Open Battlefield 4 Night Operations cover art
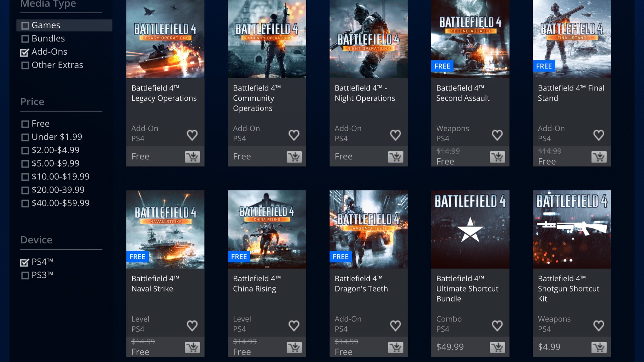 pyautogui.click(x=369, y=39)
